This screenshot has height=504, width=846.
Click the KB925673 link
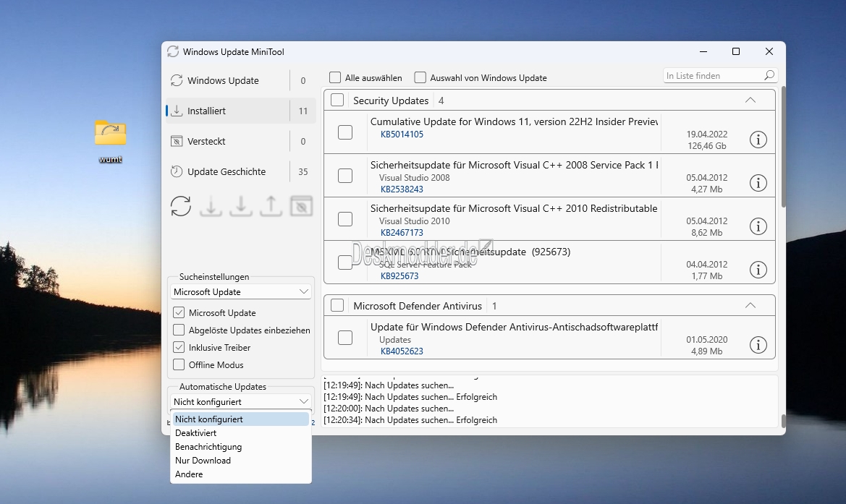click(x=399, y=276)
